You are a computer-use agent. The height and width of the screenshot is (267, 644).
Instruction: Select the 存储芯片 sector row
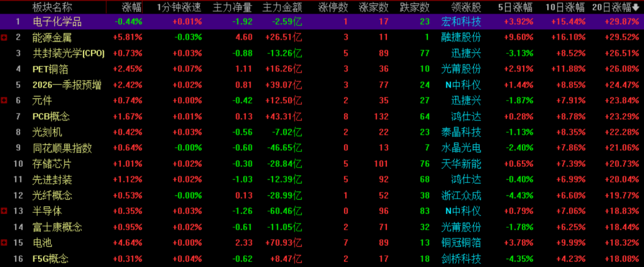pos(52,163)
